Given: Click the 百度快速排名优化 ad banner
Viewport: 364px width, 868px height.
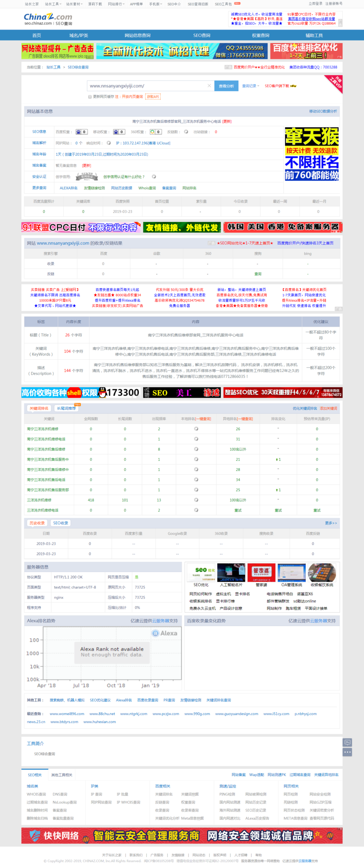Looking at the screenshot, I should click(x=307, y=51).
